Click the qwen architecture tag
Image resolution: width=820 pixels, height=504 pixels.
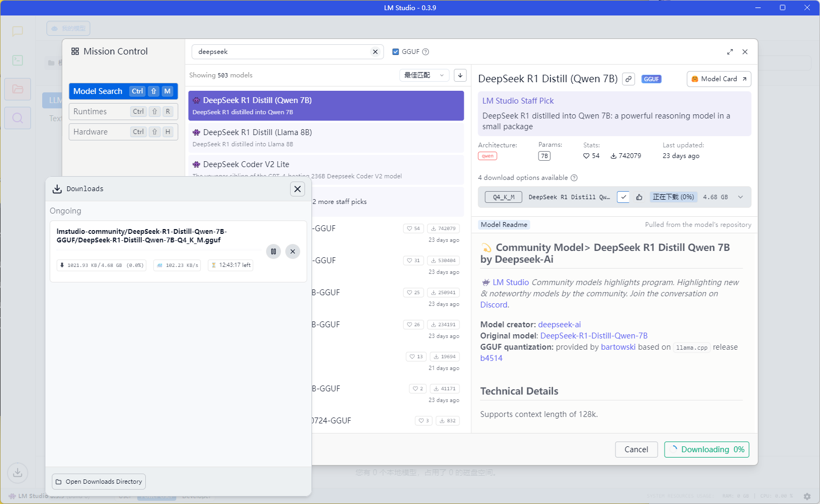487,156
